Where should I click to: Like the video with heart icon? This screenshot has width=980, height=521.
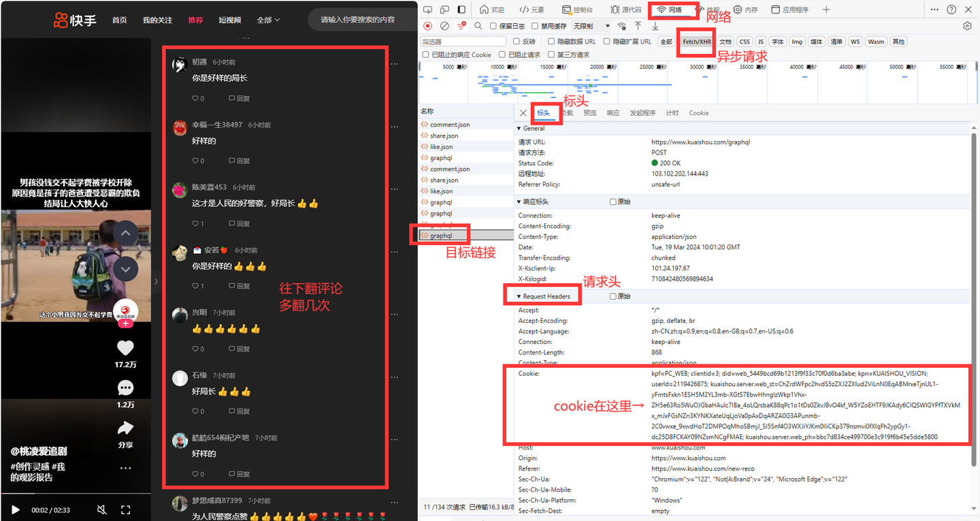point(125,348)
